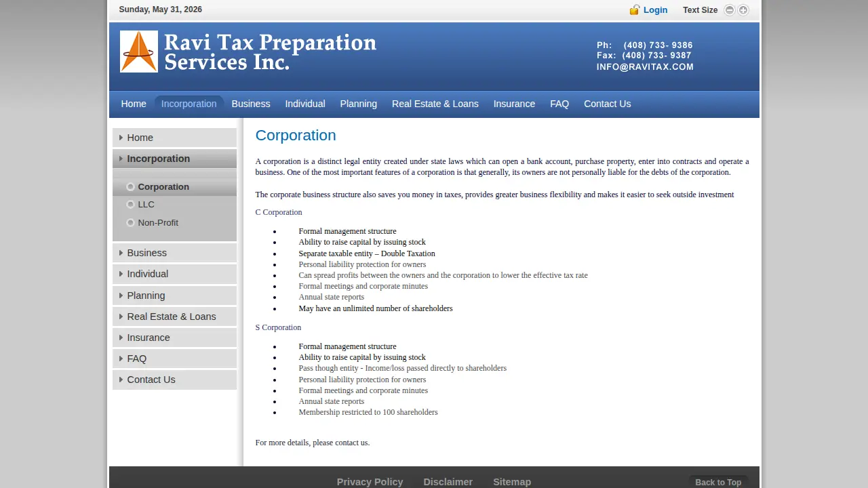Open the Sitemap footer link
Viewport: 868px width, 488px height.
coord(512,482)
